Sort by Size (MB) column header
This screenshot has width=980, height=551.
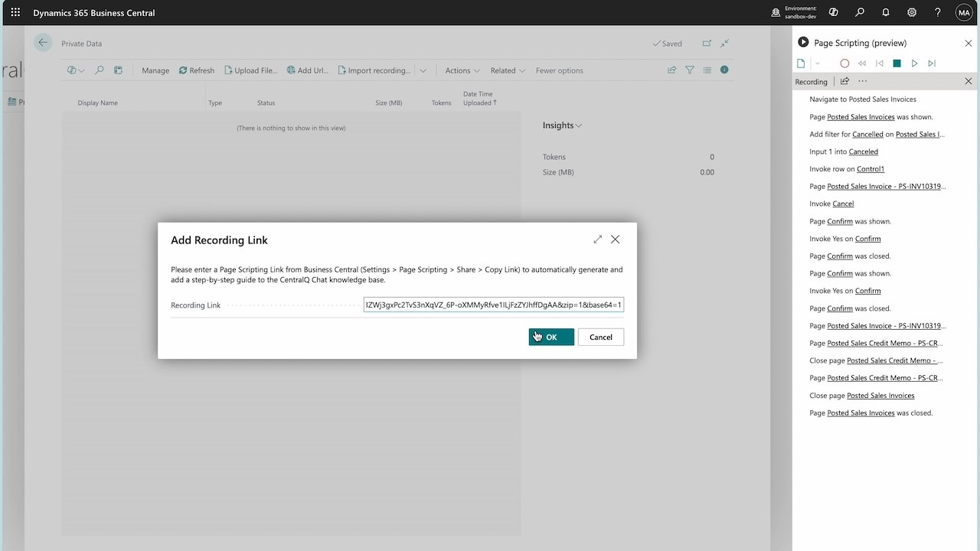click(x=388, y=103)
